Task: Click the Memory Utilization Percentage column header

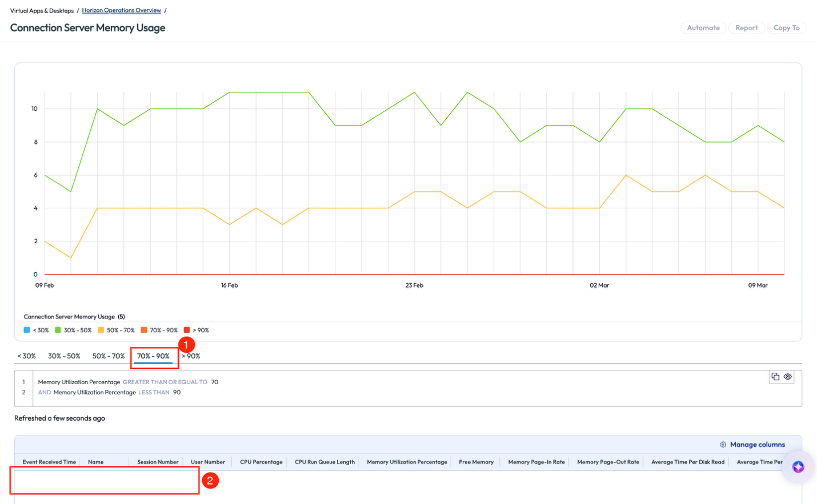Action: [x=406, y=462]
